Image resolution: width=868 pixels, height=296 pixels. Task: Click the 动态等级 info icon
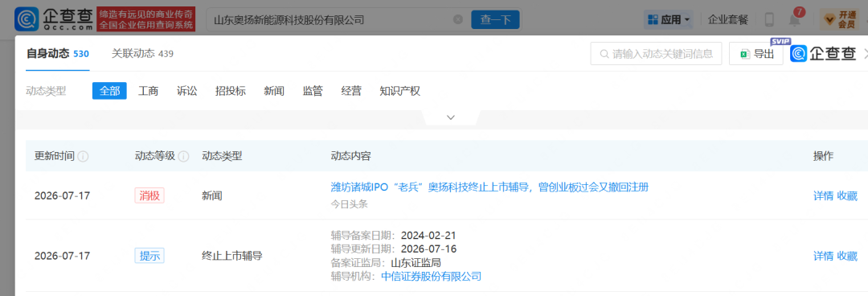pyautogui.click(x=184, y=156)
